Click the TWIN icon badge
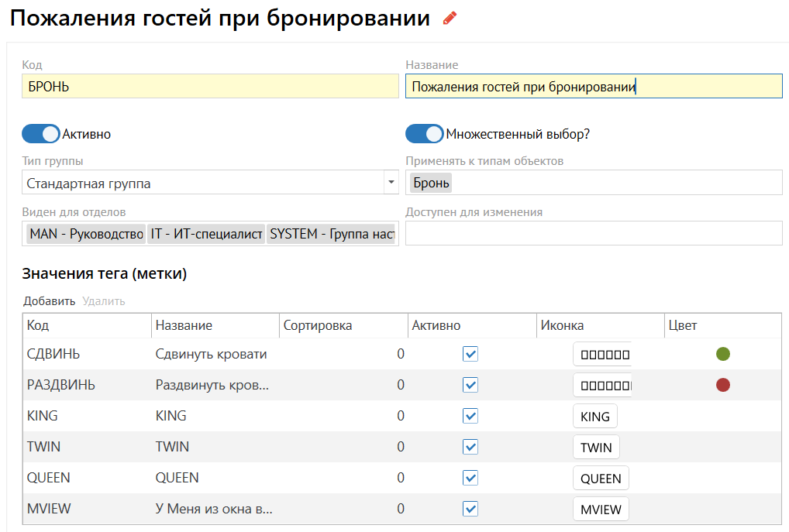Screen dimensions: 789x532 (x=596, y=448)
